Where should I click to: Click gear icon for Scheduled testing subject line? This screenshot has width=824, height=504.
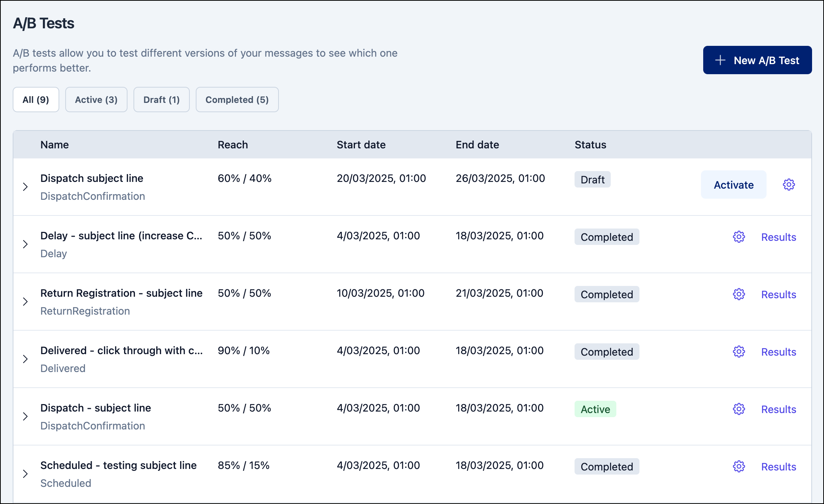[x=739, y=466]
